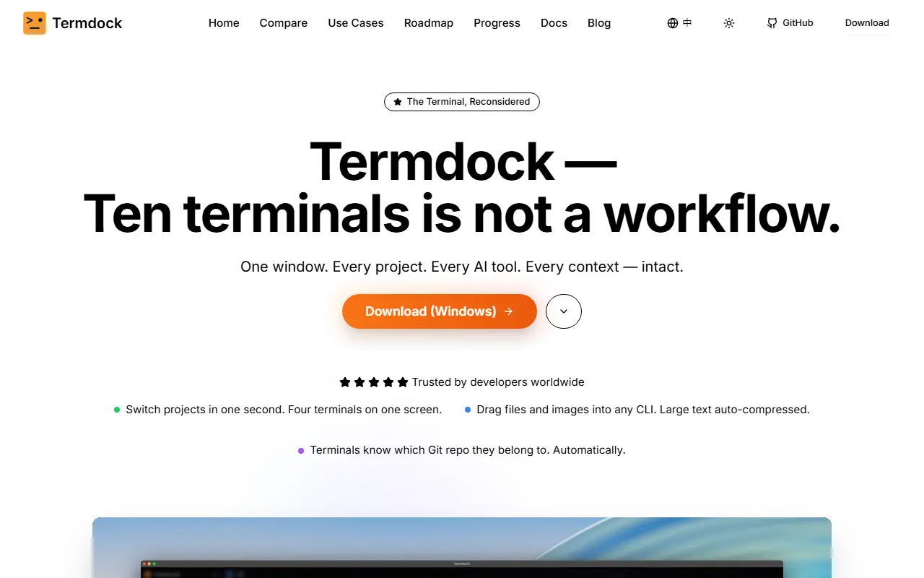Switch language via globe icon
Screen dimensions: 924x578
pos(679,23)
